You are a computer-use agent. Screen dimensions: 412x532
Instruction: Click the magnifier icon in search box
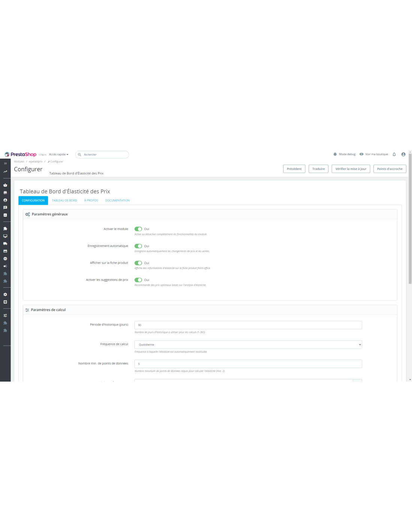pyautogui.click(x=79, y=155)
